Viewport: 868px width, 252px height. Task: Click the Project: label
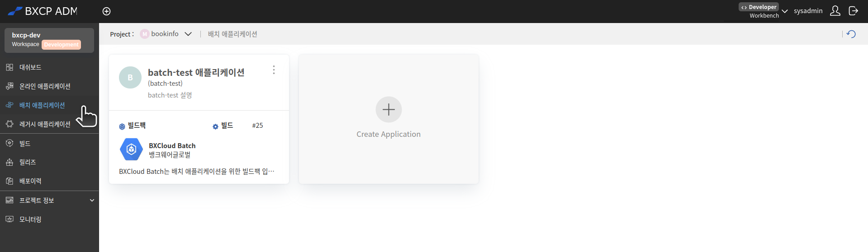pos(122,34)
